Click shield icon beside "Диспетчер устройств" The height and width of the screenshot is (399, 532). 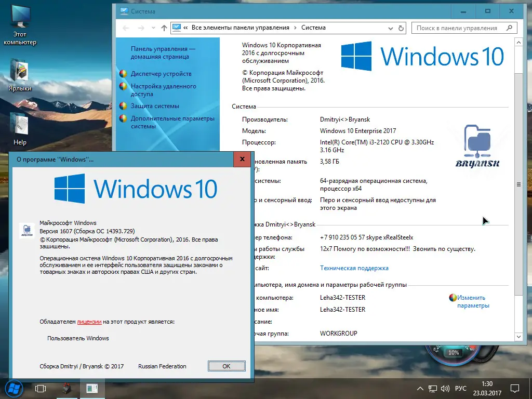[123, 74]
